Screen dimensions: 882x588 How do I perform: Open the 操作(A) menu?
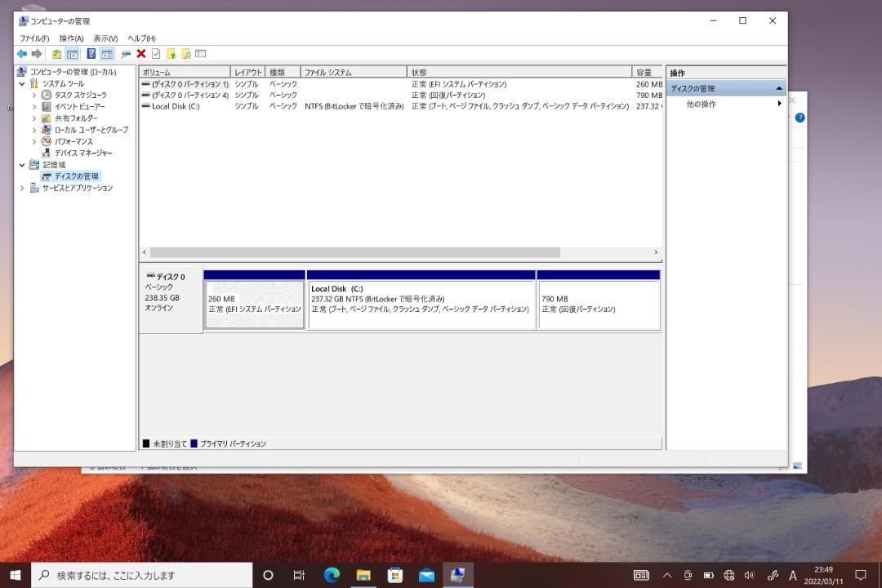(x=71, y=38)
